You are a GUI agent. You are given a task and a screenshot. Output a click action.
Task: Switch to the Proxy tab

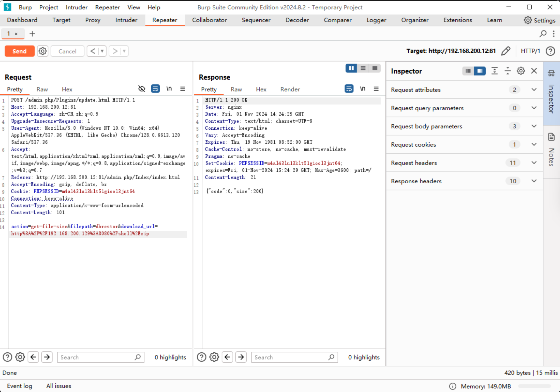[93, 20]
